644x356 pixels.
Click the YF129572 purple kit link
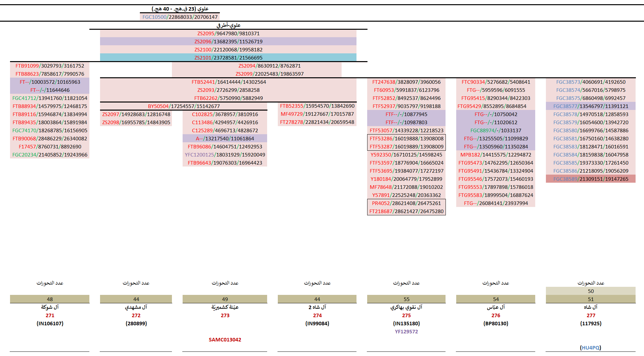[x=406, y=331]
